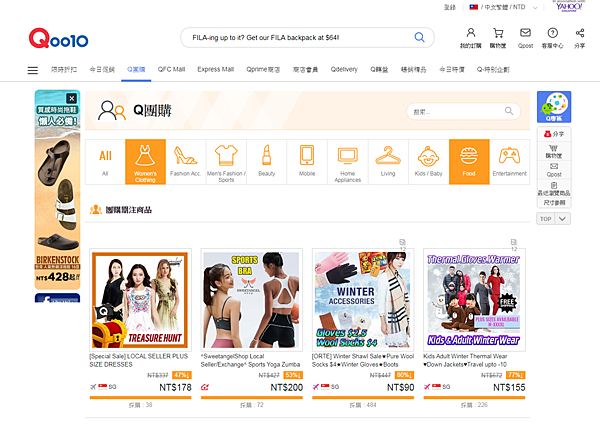600x427 pixels.
Task: Click the share icon in header
Action: (580, 33)
